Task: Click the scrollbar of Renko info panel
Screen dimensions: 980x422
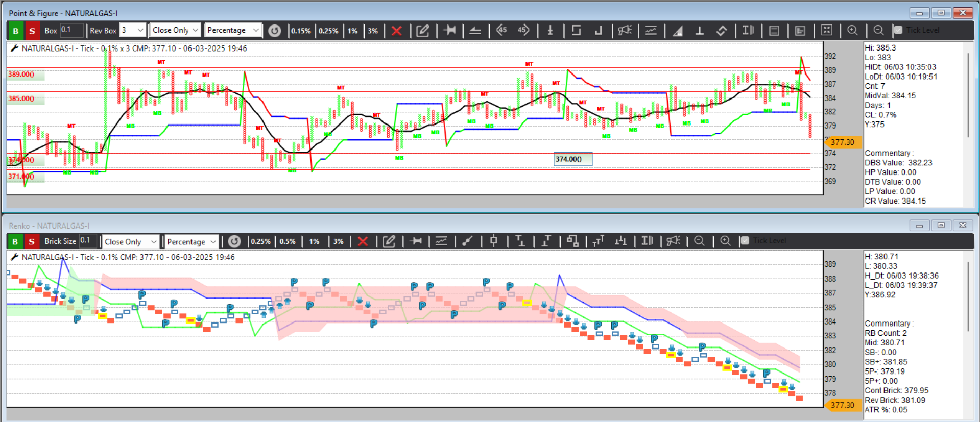Action: [968, 296]
